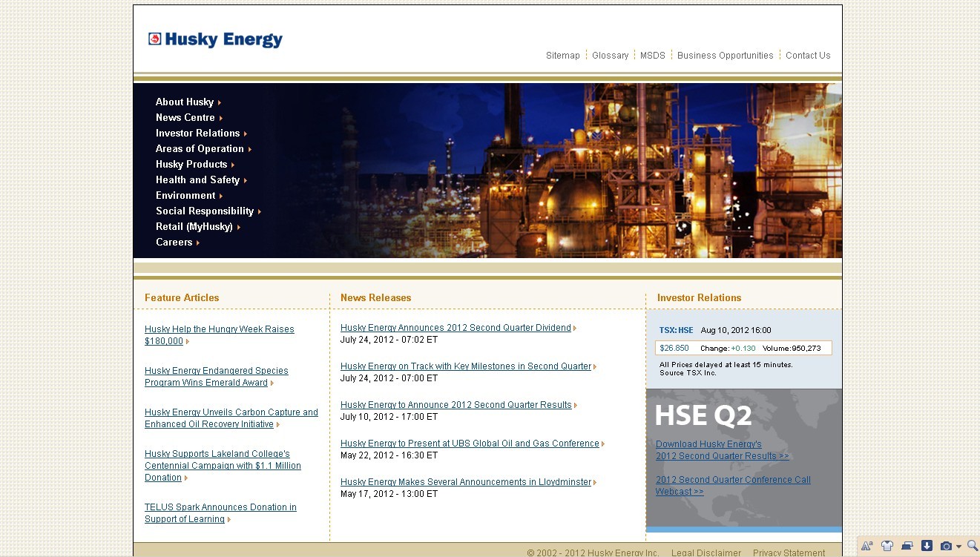Open the MSDS link in header
Screen dimensions: 980x557
point(653,56)
